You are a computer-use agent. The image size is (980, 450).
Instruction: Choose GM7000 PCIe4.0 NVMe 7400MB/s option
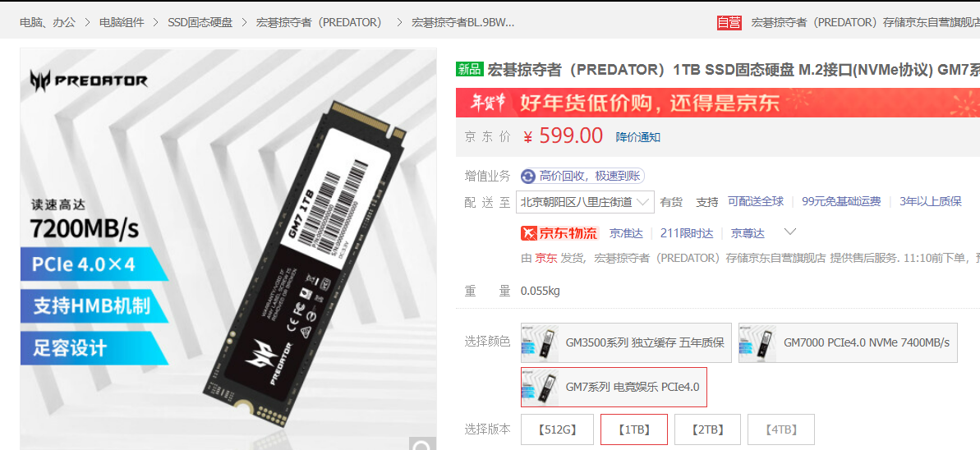coord(848,342)
